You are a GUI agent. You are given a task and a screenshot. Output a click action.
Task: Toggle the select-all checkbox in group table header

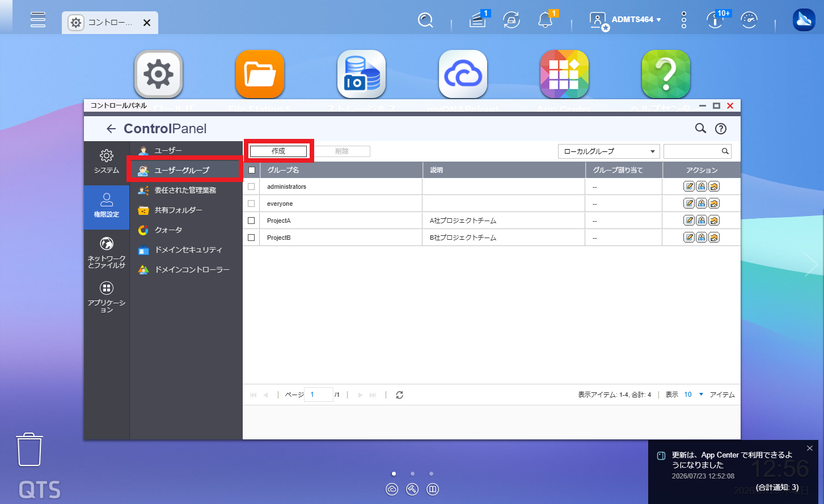tap(252, 170)
